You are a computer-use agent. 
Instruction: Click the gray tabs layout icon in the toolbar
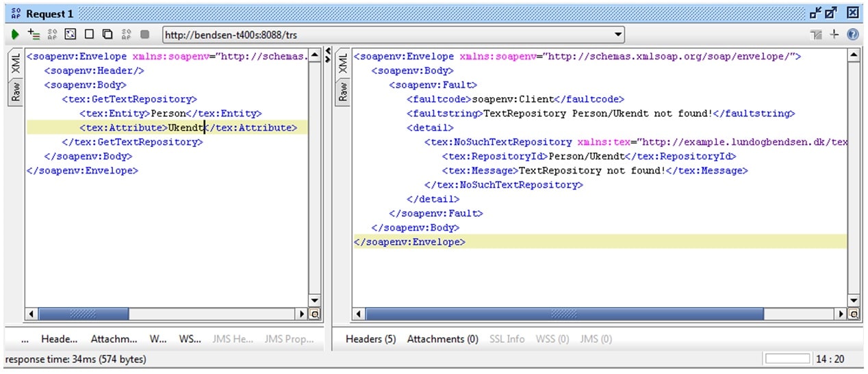pos(815,34)
